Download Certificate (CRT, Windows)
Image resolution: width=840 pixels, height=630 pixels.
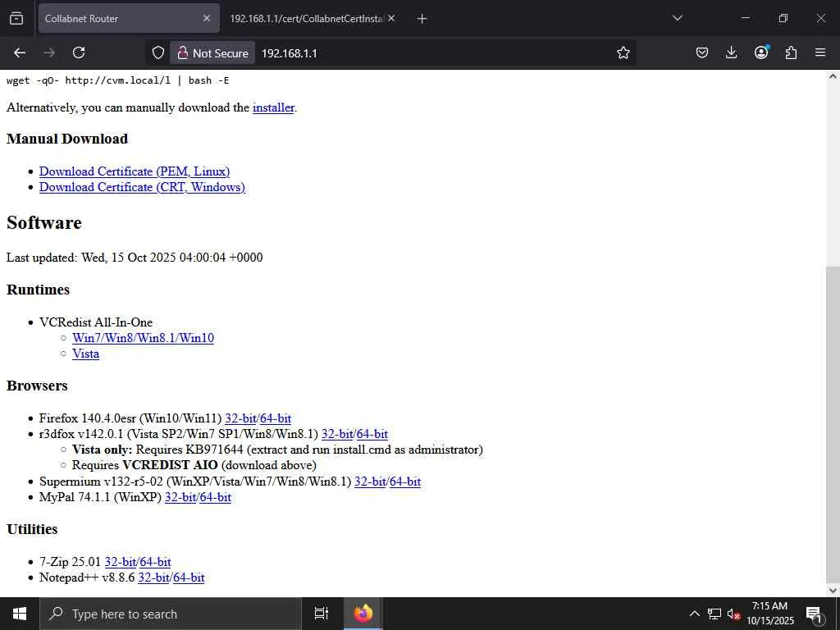pos(142,187)
